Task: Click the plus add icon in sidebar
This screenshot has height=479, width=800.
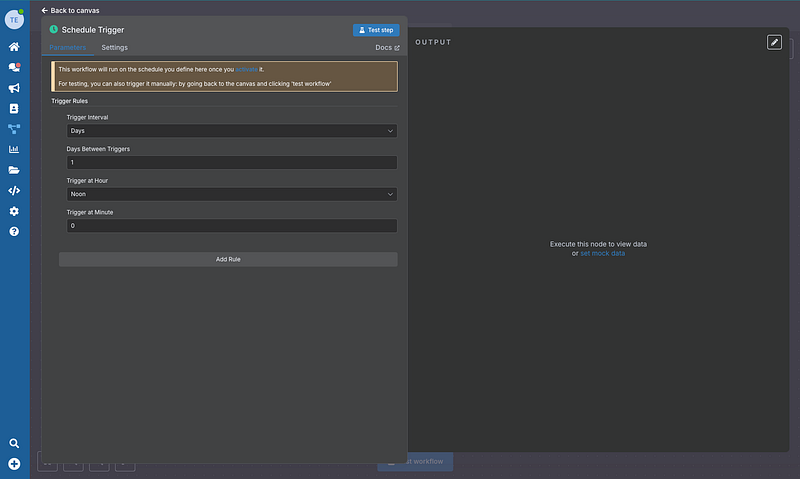Action: (14, 463)
